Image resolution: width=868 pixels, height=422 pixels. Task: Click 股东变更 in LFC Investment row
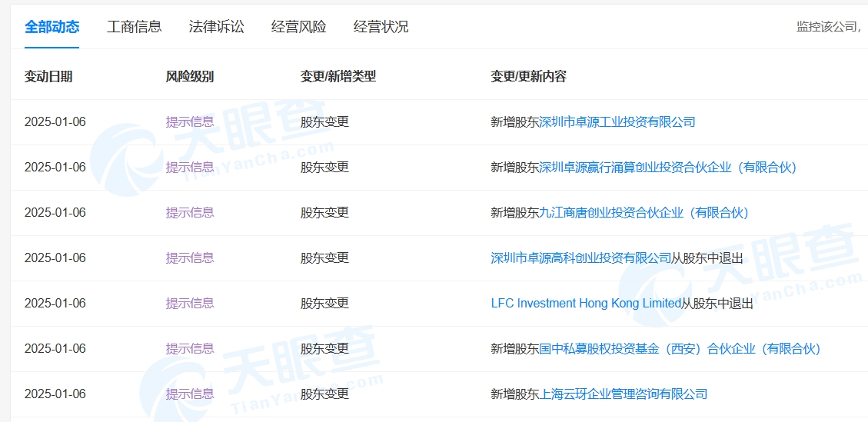pos(325,304)
